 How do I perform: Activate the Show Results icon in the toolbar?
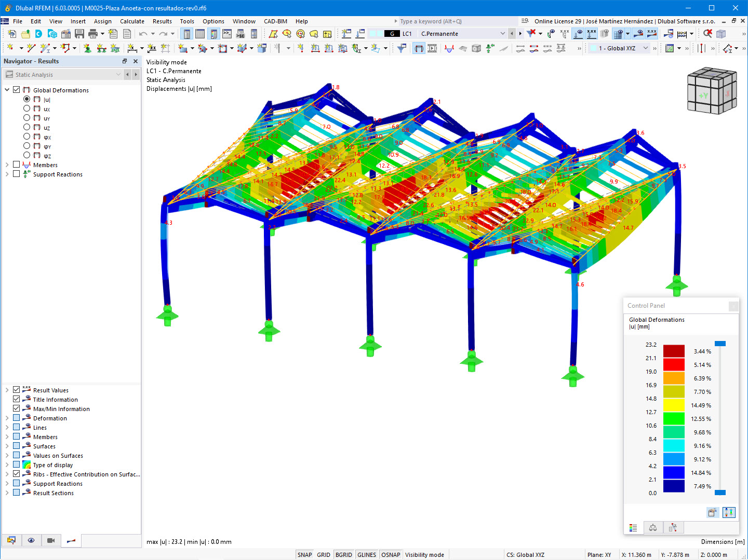(578, 33)
